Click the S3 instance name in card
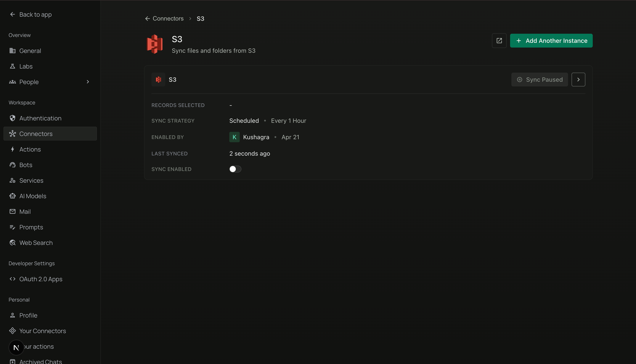Viewport: 636px width, 364px height. 173,80
